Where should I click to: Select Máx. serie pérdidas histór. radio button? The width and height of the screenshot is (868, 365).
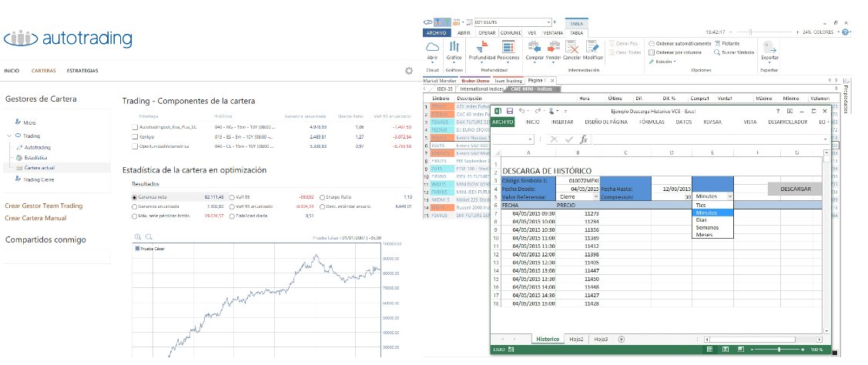tap(134, 216)
